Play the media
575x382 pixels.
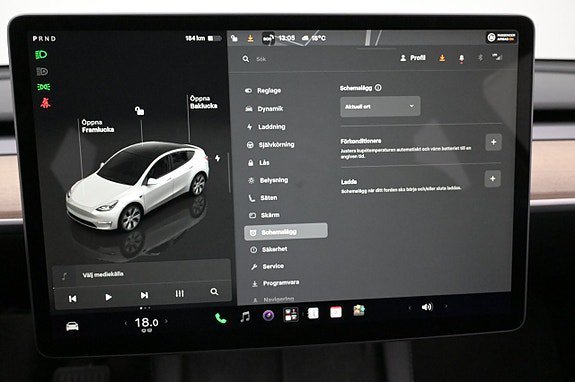[x=109, y=297]
